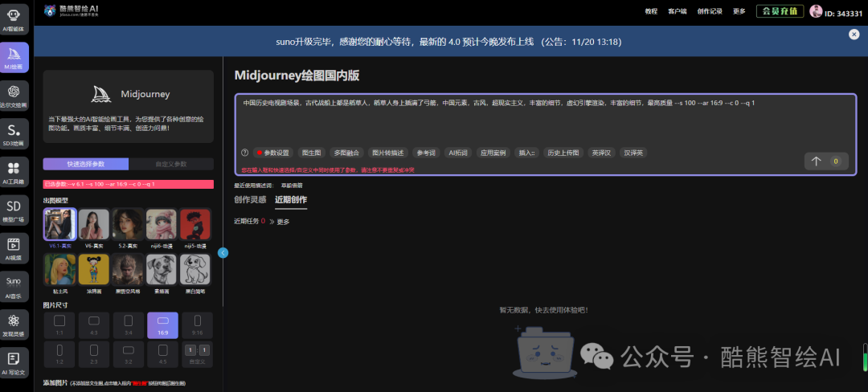Open 客户端 in the top menu
Screen dimensions: 868x392
click(x=677, y=11)
